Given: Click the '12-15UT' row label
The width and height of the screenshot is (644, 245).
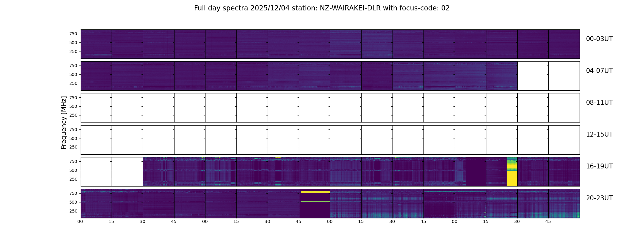Looking at the screenshot, I should tap(599, 134).
